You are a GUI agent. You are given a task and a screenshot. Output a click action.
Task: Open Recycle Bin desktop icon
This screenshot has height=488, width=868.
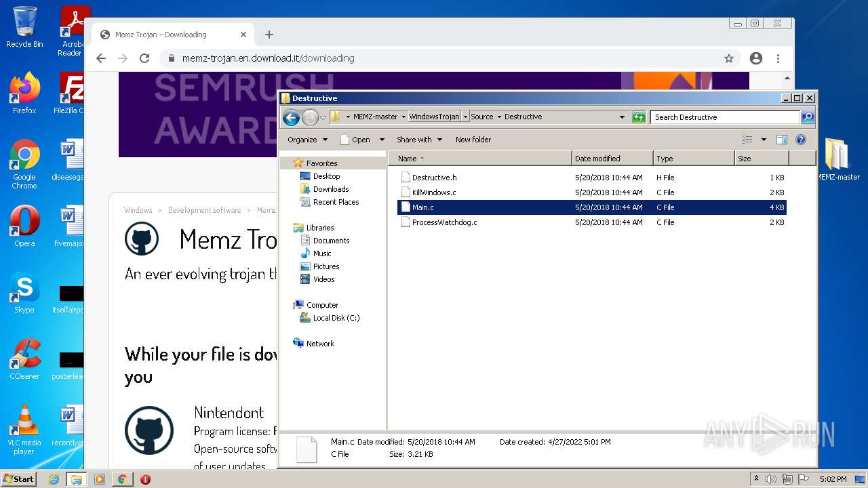pos(24,28)
